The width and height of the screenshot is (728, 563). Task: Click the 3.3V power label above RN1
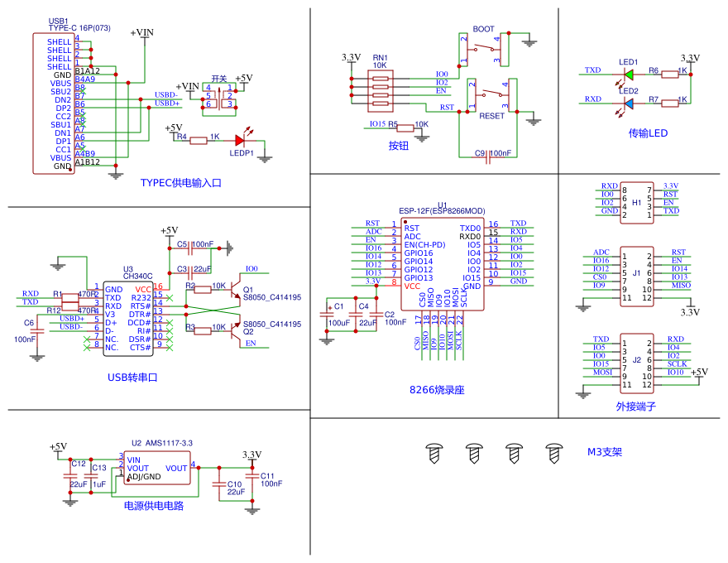tap(351, 57)
